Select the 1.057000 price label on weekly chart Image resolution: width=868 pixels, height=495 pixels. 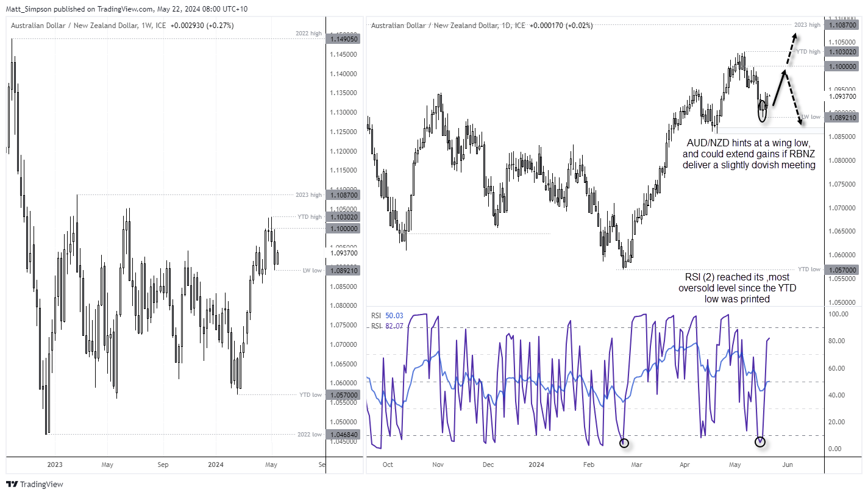[x=344, y=395]
